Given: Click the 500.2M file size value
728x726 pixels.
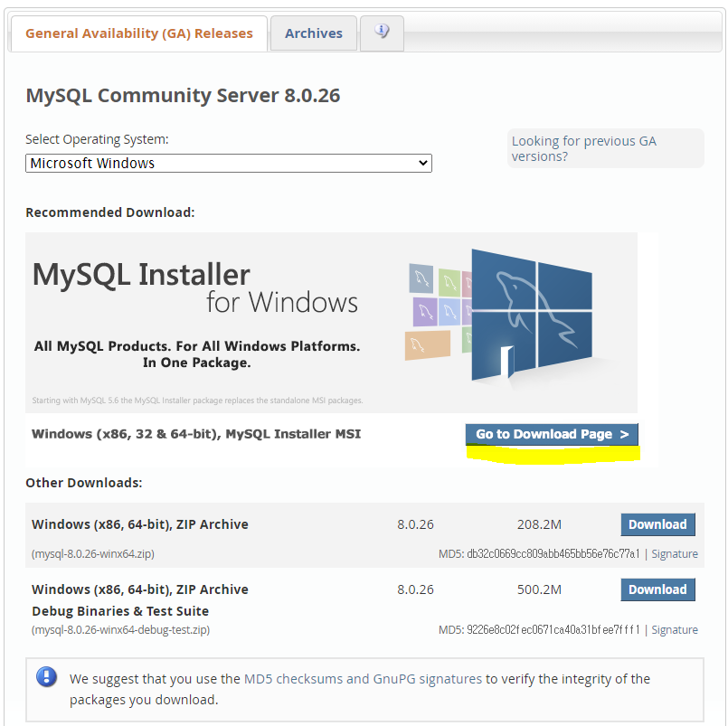Looking at the screenshot, I should tap(539, 589).
